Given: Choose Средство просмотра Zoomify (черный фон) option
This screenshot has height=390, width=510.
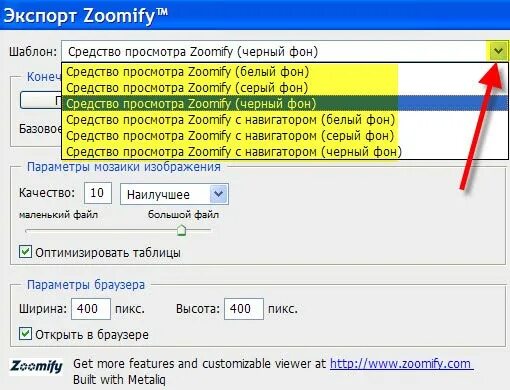Looking at the screenshot, I should [x=285, y=104].
